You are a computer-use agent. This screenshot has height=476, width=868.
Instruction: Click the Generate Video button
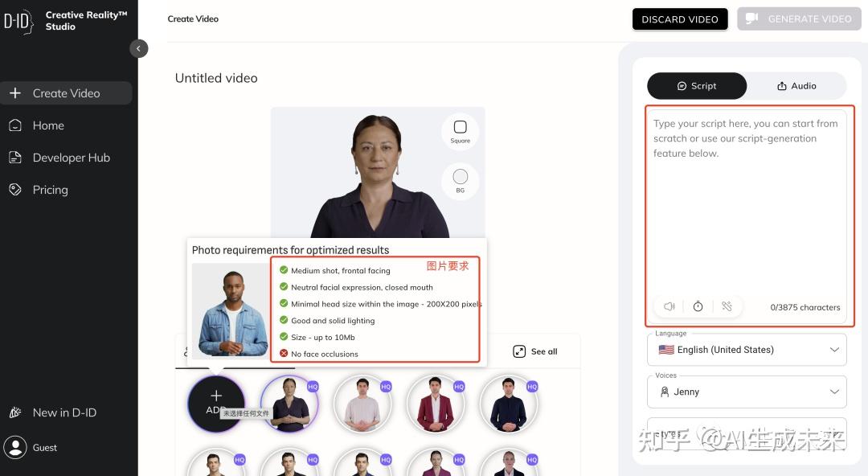coord(799,18)
